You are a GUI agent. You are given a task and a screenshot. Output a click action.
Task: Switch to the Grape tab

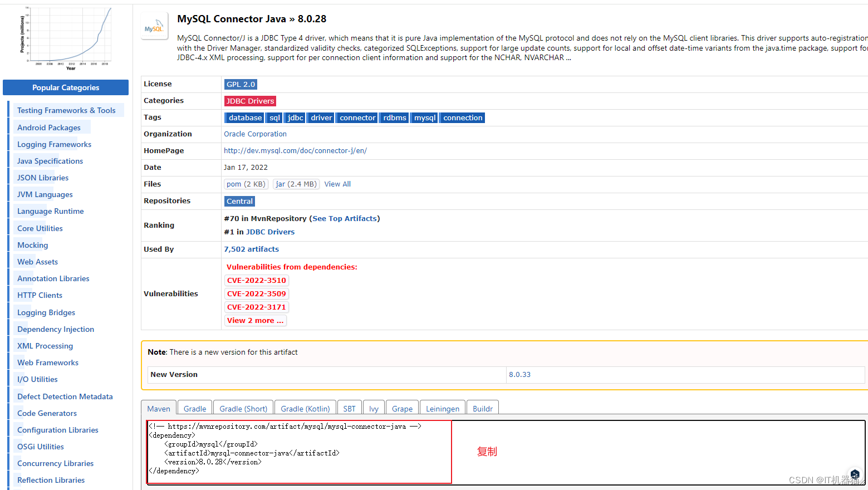click(402, 408)
